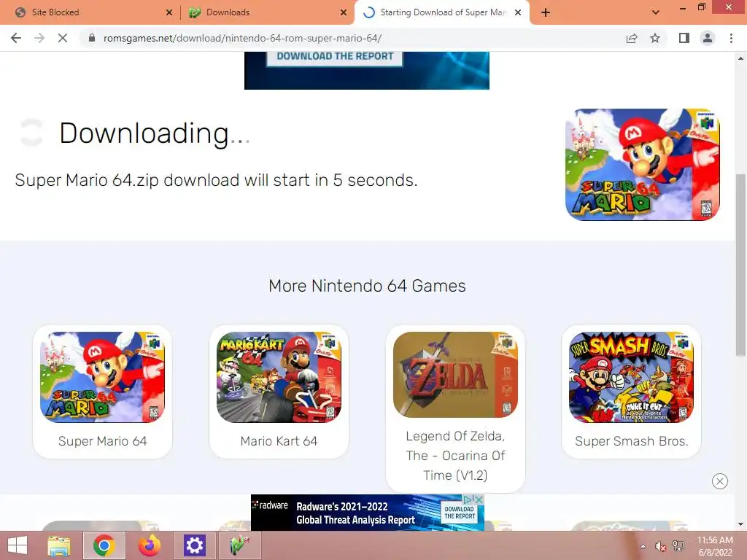Click the Mario Kart 64 title link
747x560 pixels.
[279, 441]
